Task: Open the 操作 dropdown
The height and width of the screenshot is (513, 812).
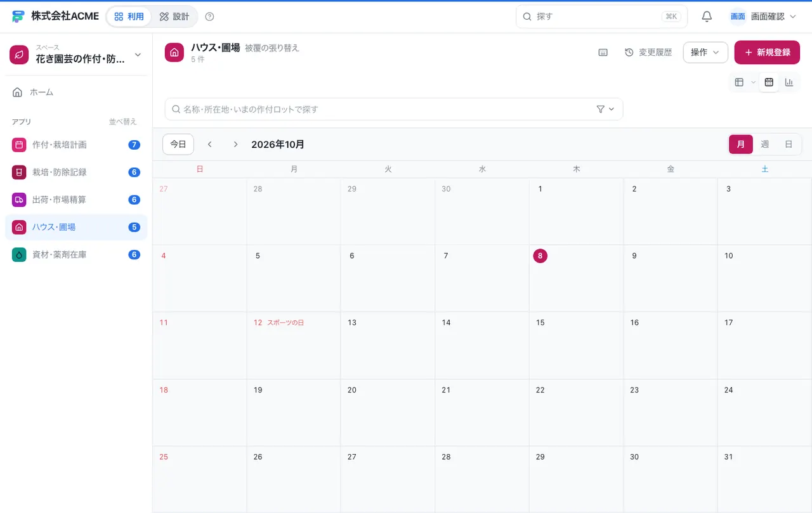Action: [705, 53]
